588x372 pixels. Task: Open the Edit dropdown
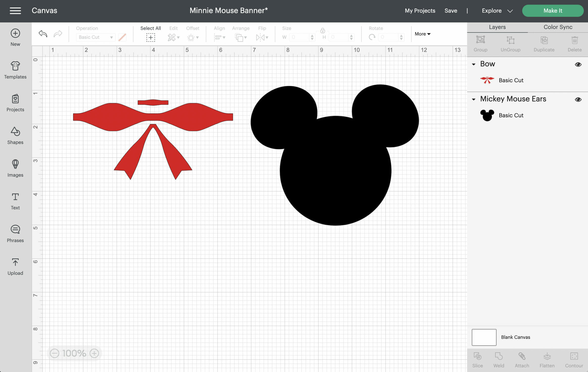[173, 37]
